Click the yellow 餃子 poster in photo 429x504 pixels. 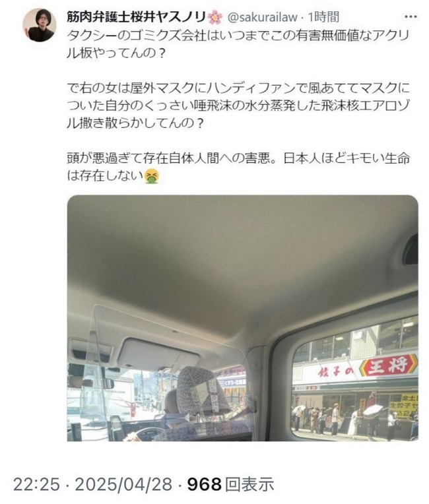coord(404,406)
